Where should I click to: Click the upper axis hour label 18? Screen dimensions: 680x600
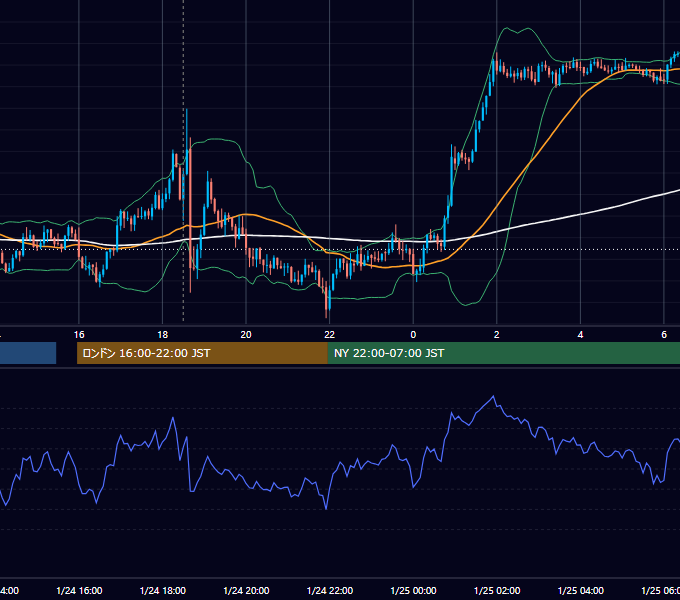click(163, 335)
